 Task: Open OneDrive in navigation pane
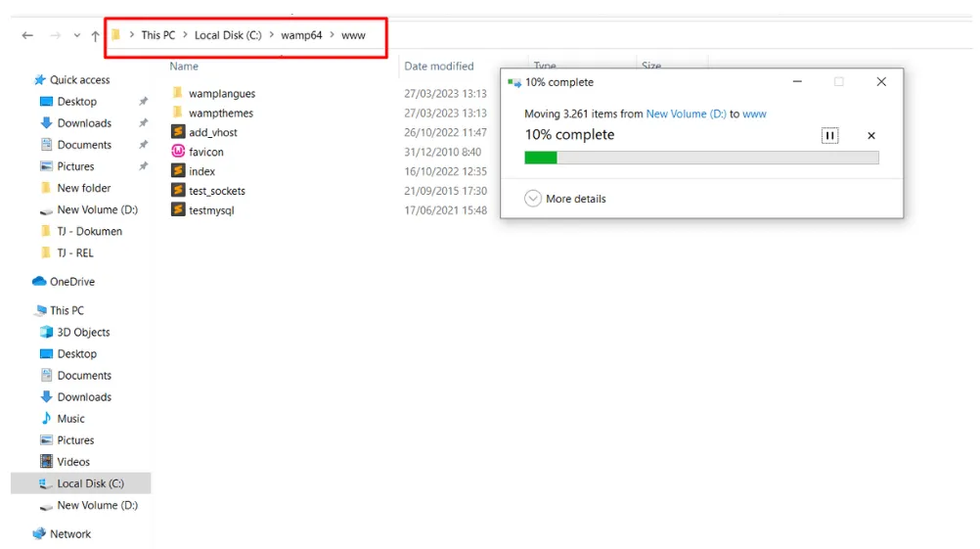[71, 282]
